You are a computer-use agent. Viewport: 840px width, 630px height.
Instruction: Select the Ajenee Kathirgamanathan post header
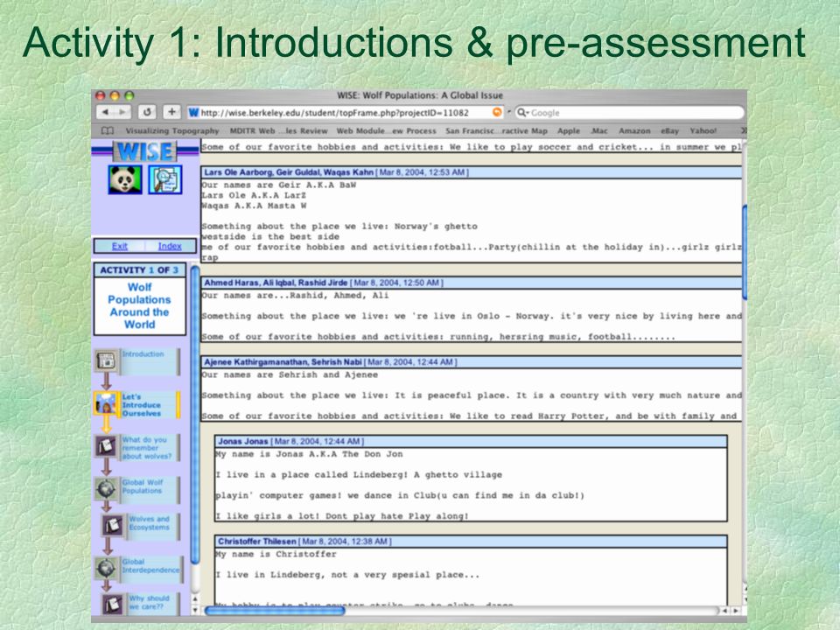[x=472, y=361]
